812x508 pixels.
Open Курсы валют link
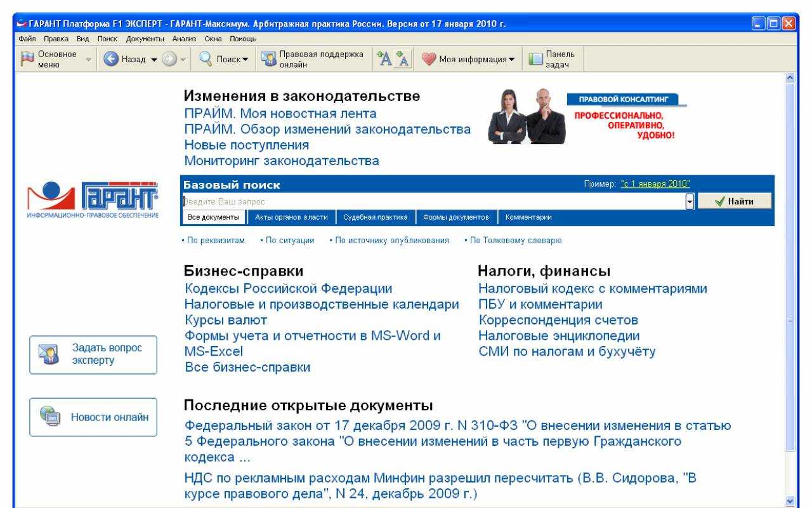(x=226, y=319)
